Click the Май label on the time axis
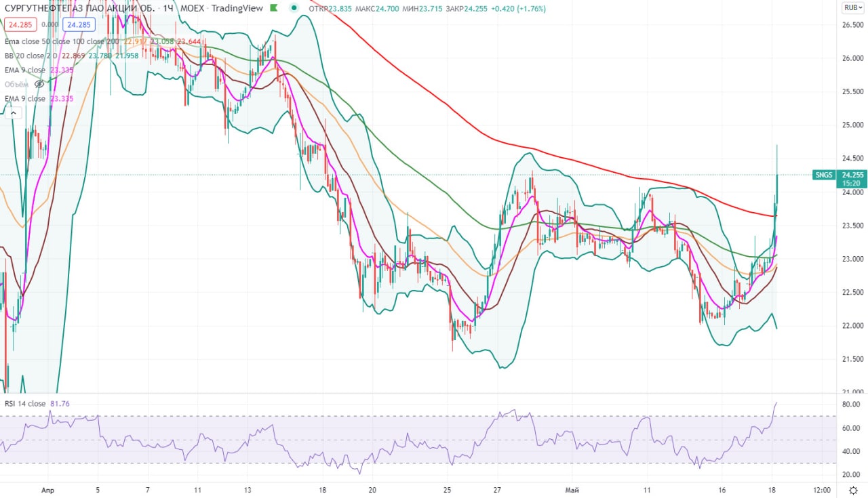Screen dimensions: 868x498 pos(572,489)
